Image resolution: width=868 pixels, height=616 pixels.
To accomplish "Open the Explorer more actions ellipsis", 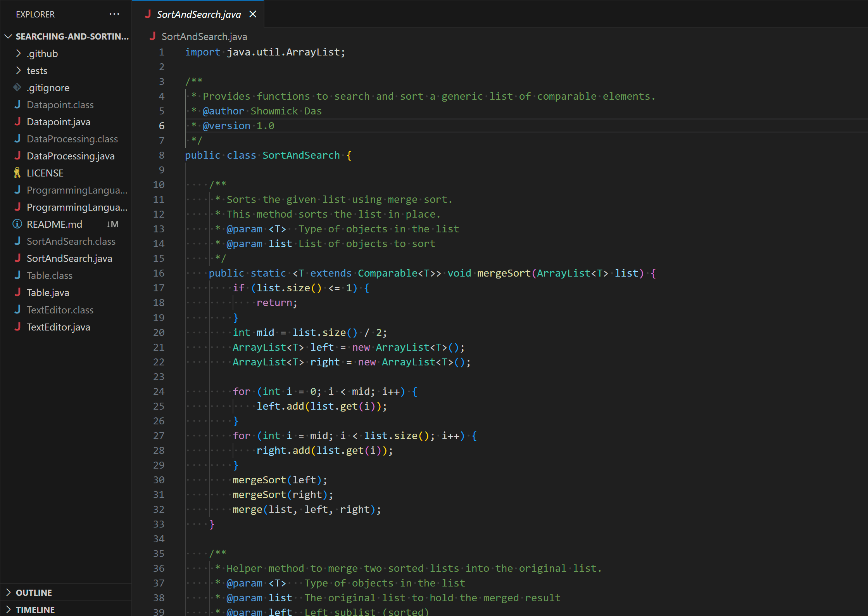I will tap(114, 14).
